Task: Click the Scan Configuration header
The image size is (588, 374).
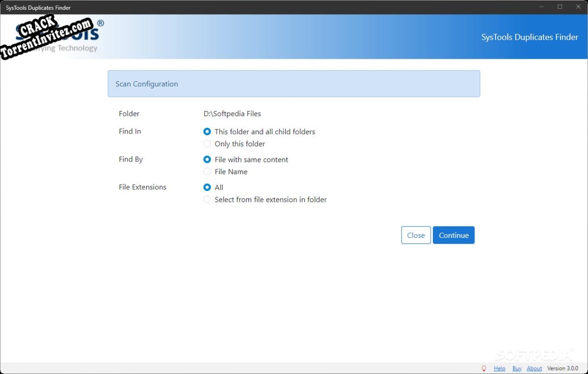Action: [146, 84]
